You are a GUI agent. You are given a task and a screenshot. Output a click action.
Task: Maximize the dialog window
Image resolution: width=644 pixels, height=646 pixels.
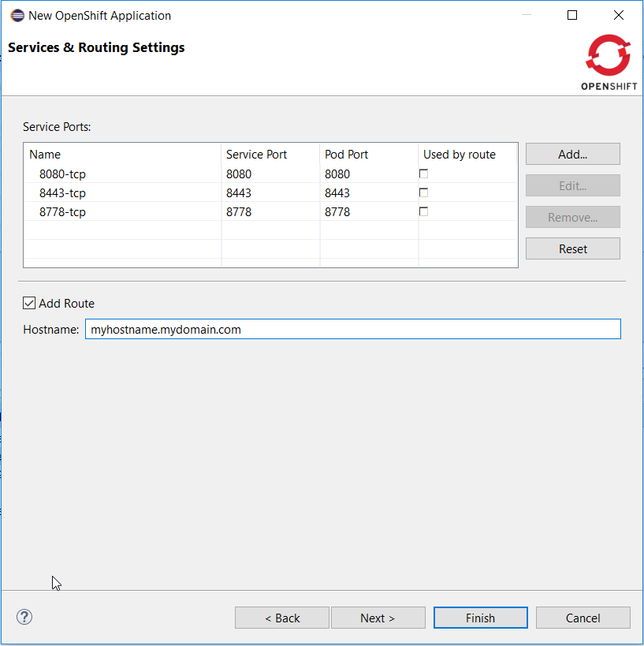tap(572, 16)
